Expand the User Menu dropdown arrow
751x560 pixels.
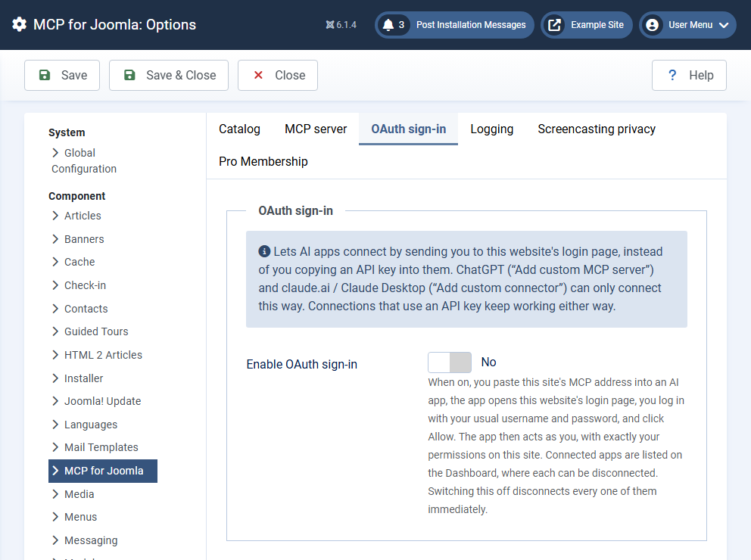tap(724, 25)
